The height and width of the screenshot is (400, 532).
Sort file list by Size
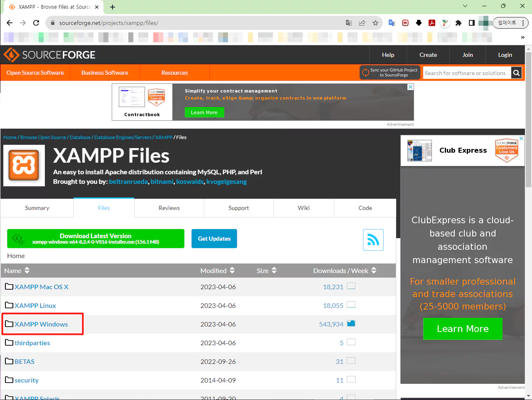(267, 271)
